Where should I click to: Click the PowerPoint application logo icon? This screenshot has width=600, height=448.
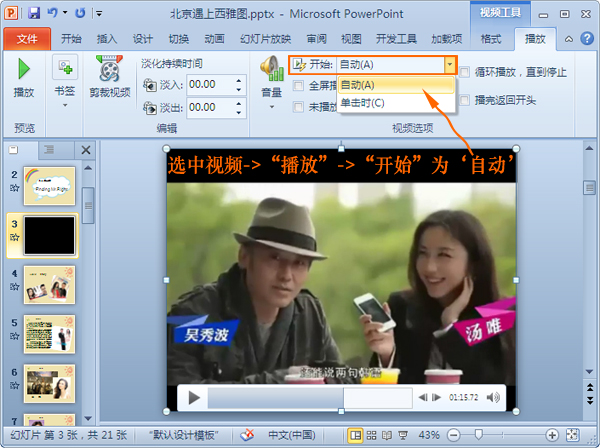point(11,14)
